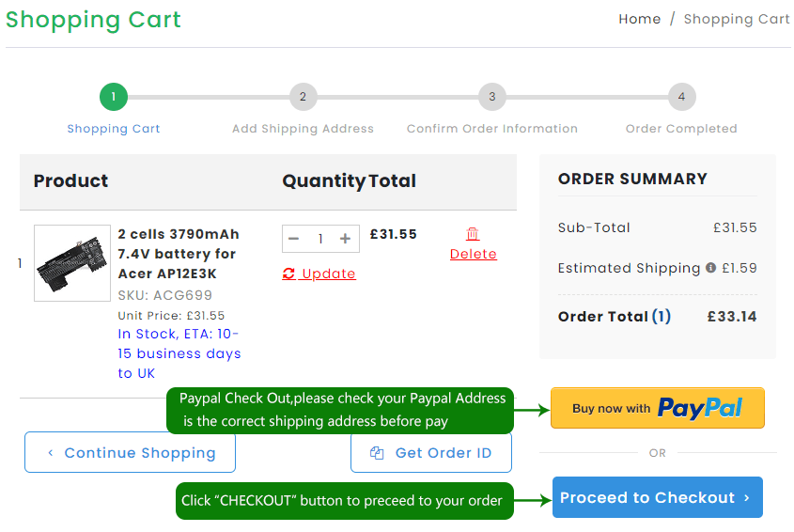
Task: Select step 3 Confirm Order Information circle
Action: pos(491,96)
